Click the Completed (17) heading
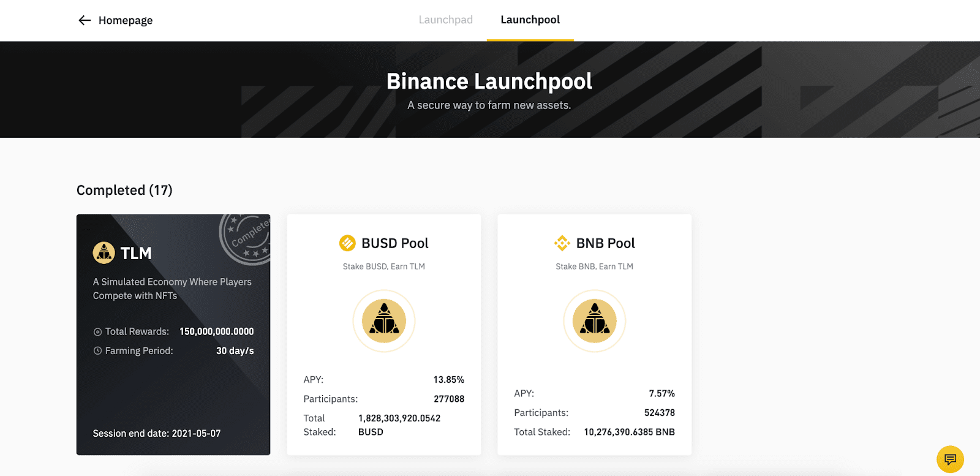This screenshot has width=980, height=476. pos(124,190)
